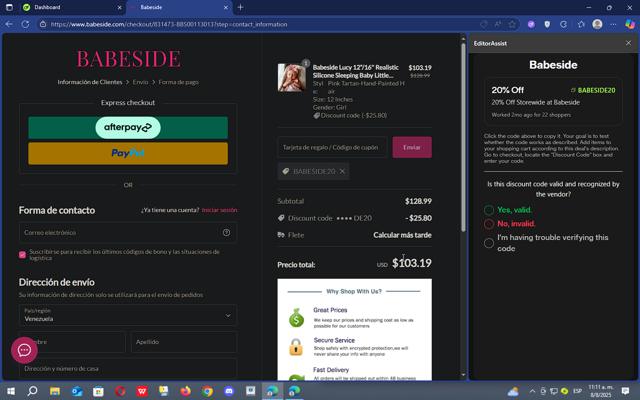Open the browser profile avatar
The height and width of the screenshot is (400, 640).
(x=597, y=24)
